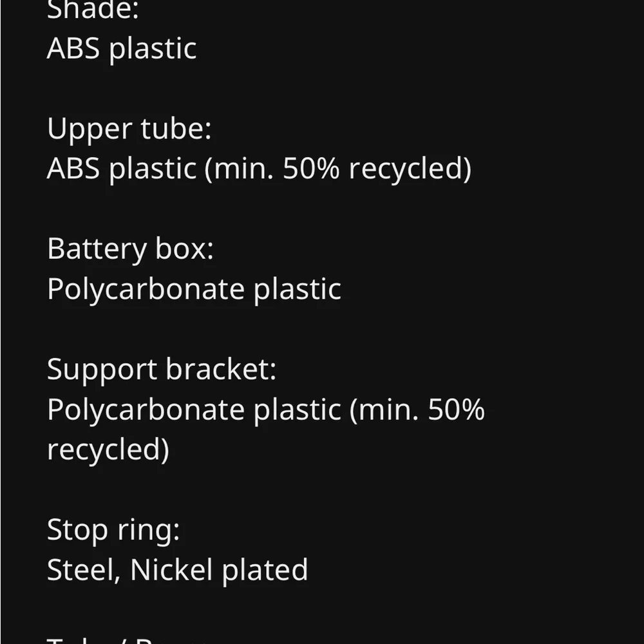Viewport: 644px width, 644px height.
Task: Click the word "plated" after Nickel
Action: (x=265, y=571)
